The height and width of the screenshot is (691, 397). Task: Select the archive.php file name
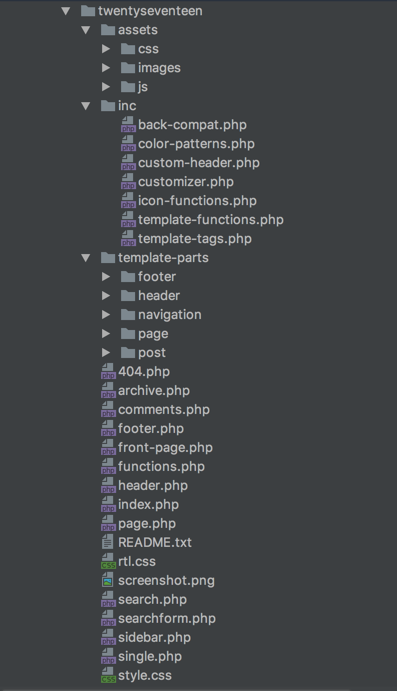[x=154, y=390]
